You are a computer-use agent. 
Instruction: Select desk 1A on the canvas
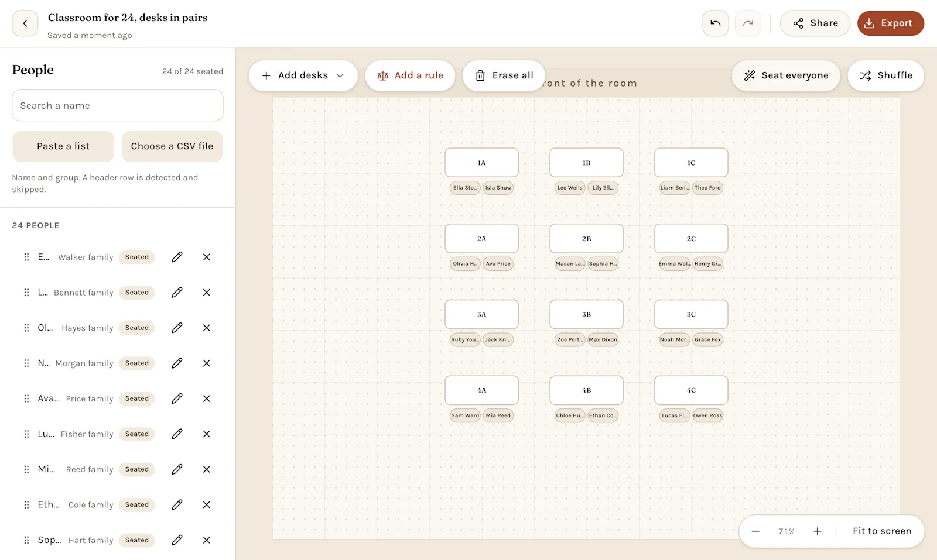[x=481, y=163]
